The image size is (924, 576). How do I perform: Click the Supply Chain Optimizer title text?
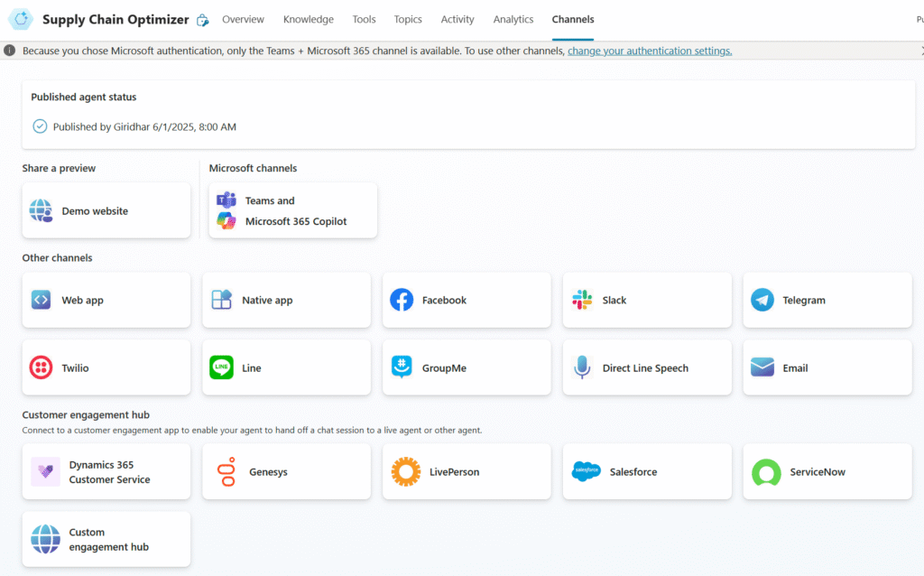(115, 20)
